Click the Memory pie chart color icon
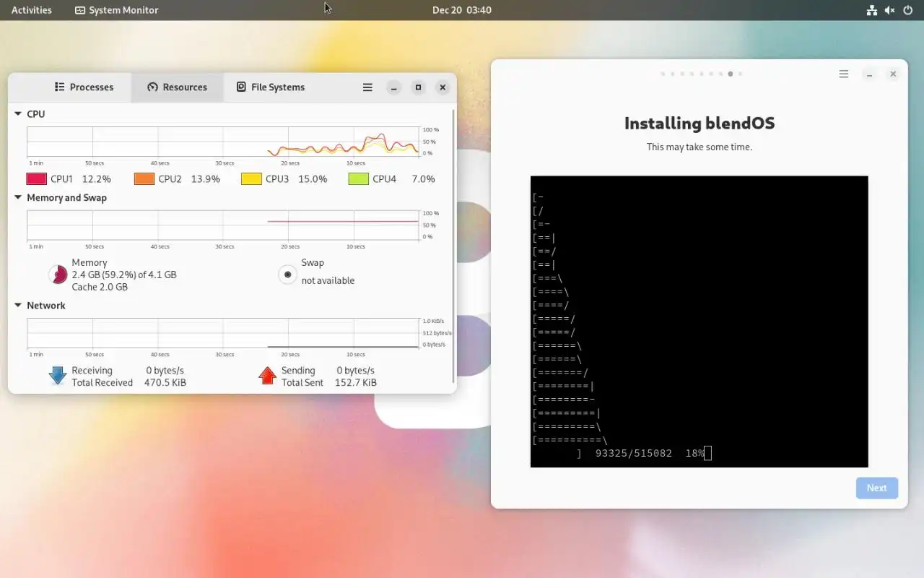Viewport: 924px width, 578px height. pyautogui.click(x=58, y=275)
